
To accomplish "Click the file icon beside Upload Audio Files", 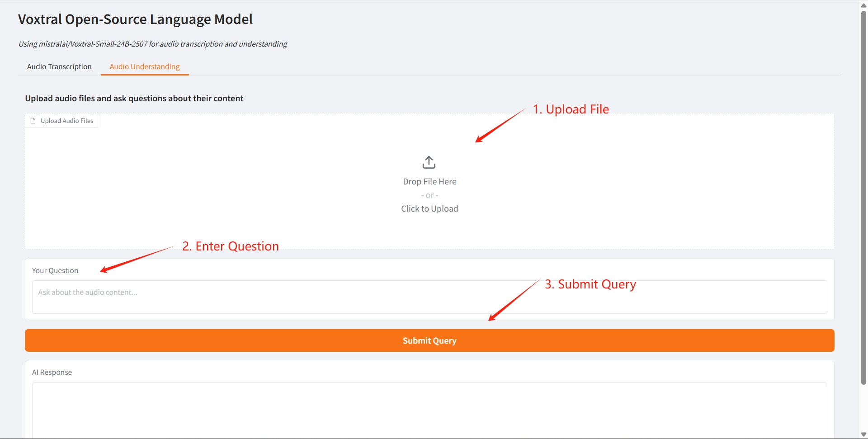I will [x=33, y=121].
